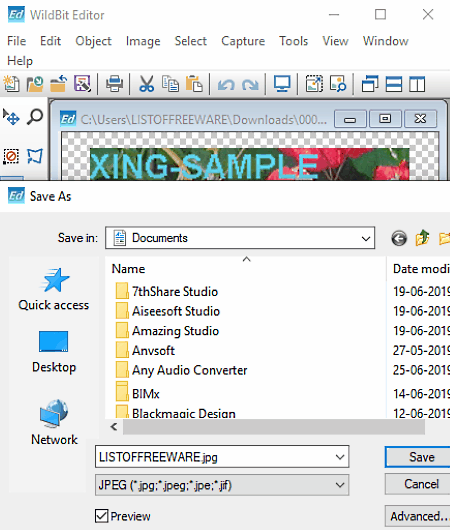The width and height of the screenshot is (450, 530).
Task: Open the Window menu
Action: pos(385,41)
